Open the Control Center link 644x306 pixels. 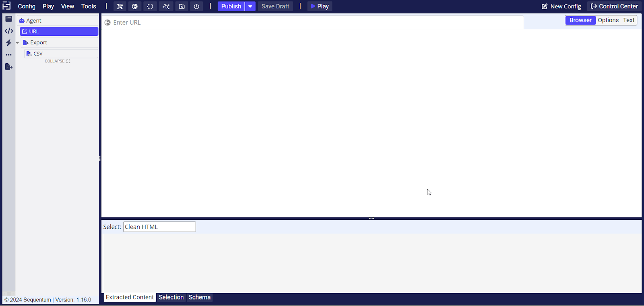pos(614,6)
